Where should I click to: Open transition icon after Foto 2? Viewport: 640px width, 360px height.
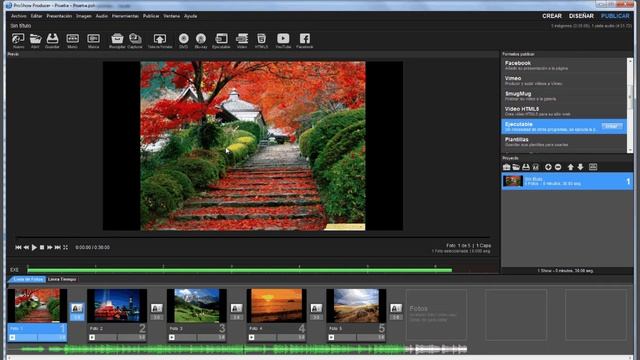click(x=157, y=308)
